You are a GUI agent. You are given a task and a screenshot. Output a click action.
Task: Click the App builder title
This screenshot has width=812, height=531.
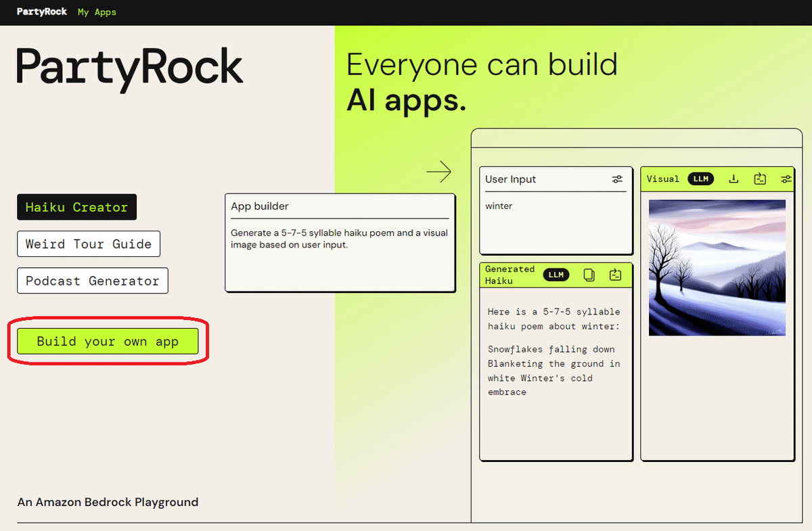[260, 206]
